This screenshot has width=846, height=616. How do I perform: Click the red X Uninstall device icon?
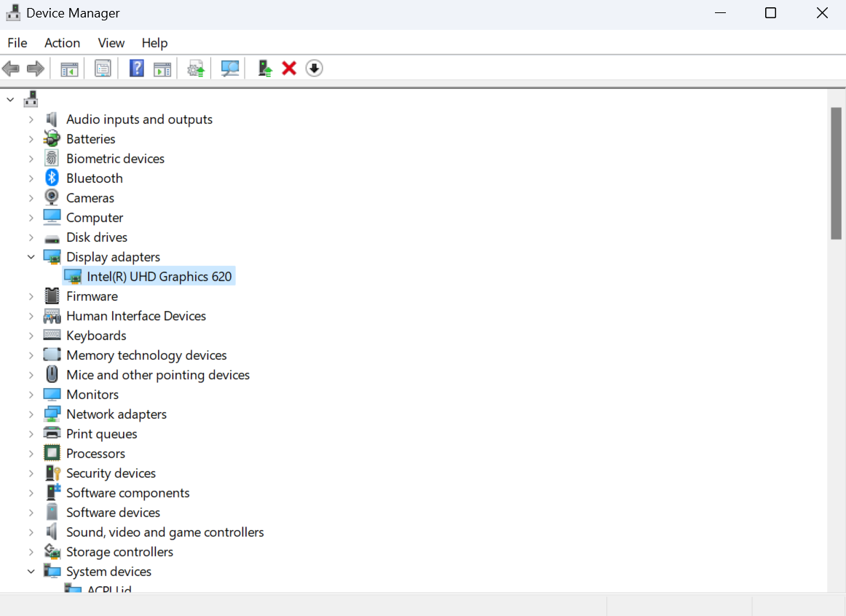(x=289, y=68)
